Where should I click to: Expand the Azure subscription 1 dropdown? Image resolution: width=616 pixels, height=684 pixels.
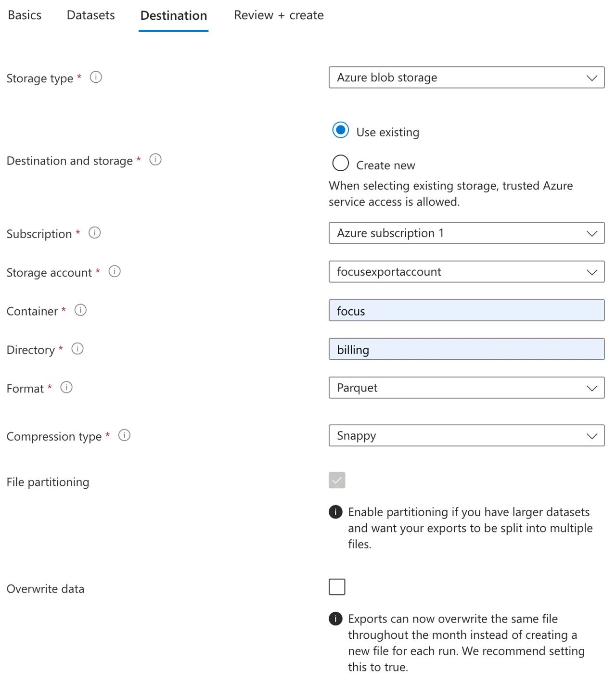tap(467, 233)
